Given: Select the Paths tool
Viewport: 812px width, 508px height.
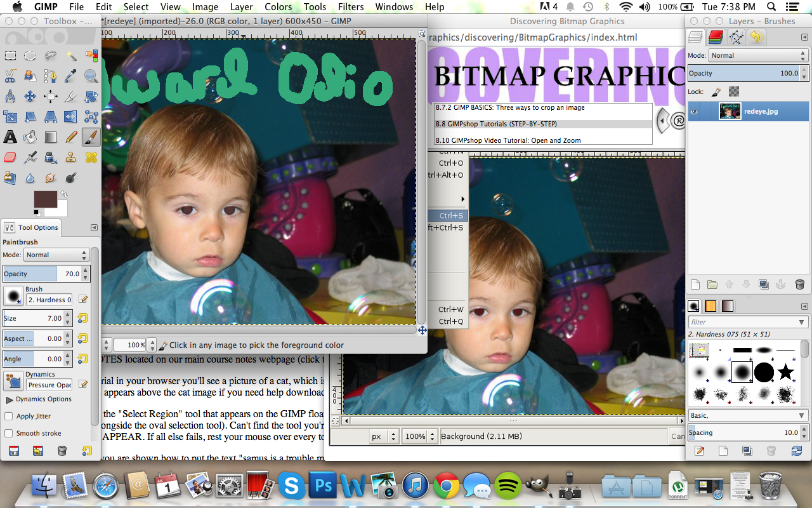Looking at the screenshot, I should (50, 76).
